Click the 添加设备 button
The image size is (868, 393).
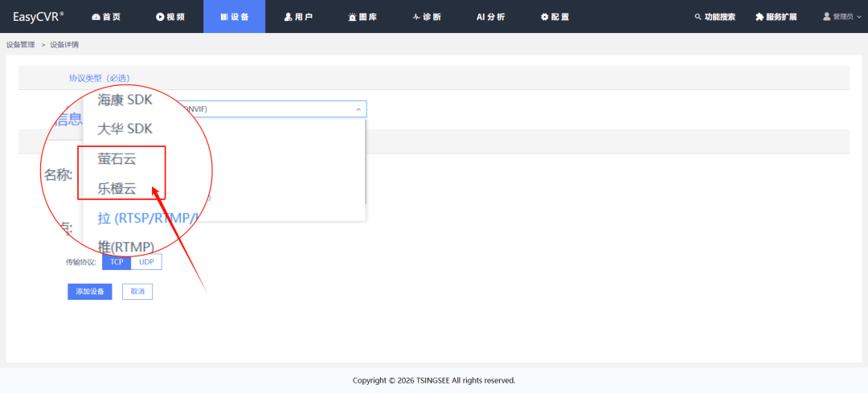point(90,291)
